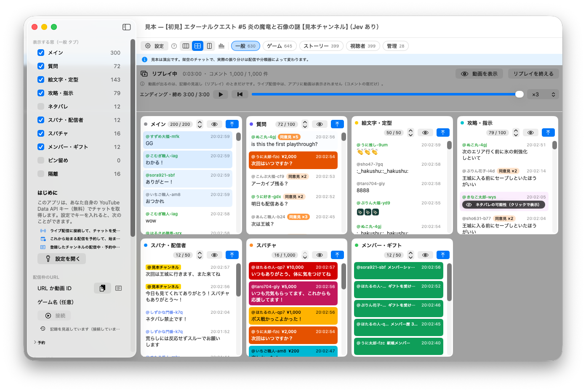
Task: Click the リプレイを終える button
Action: tap(533, 74)
